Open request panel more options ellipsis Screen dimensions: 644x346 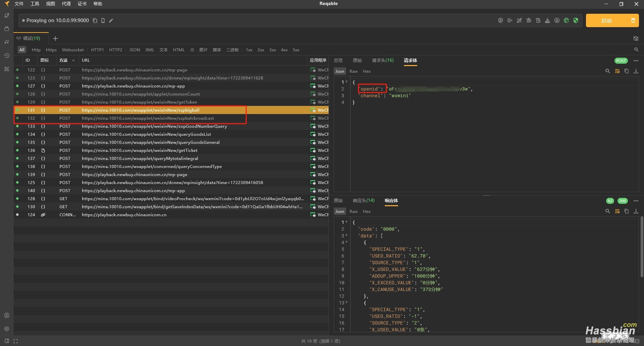[x=636, y=61]
